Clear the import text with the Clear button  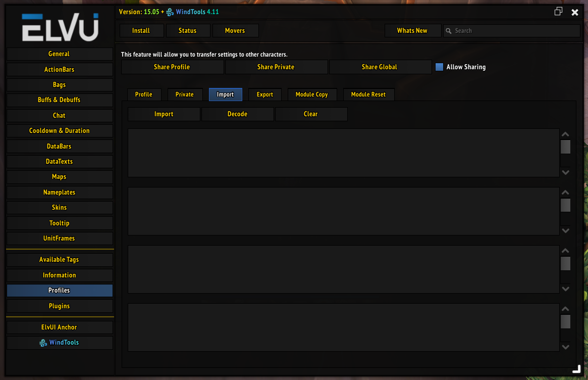(311, 114)
